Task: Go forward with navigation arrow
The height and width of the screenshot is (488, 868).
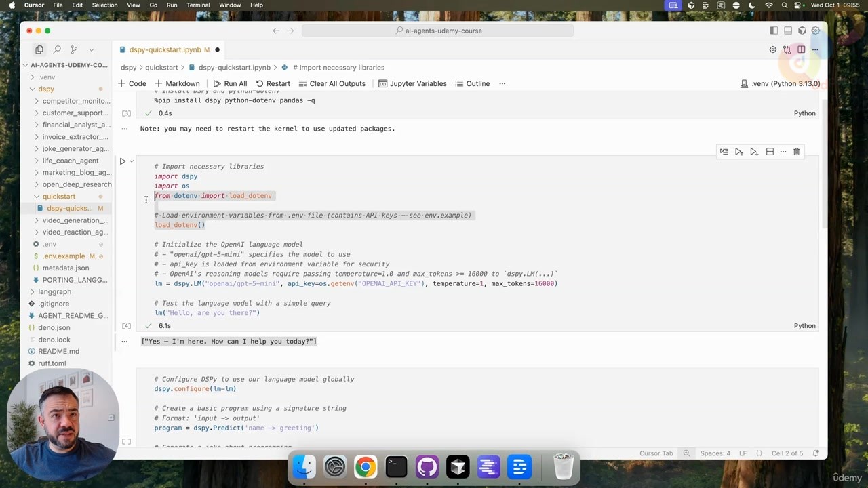Action: [290, 30]
